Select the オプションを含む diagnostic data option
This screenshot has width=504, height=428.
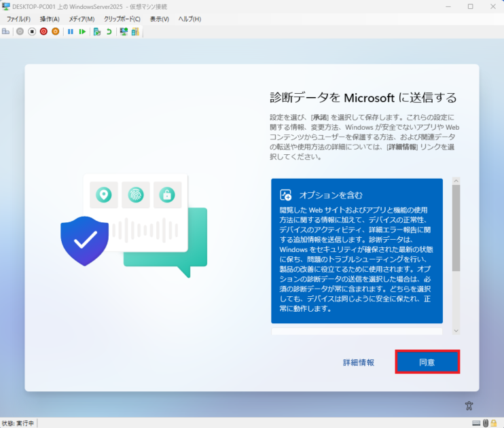click(357, 251)
